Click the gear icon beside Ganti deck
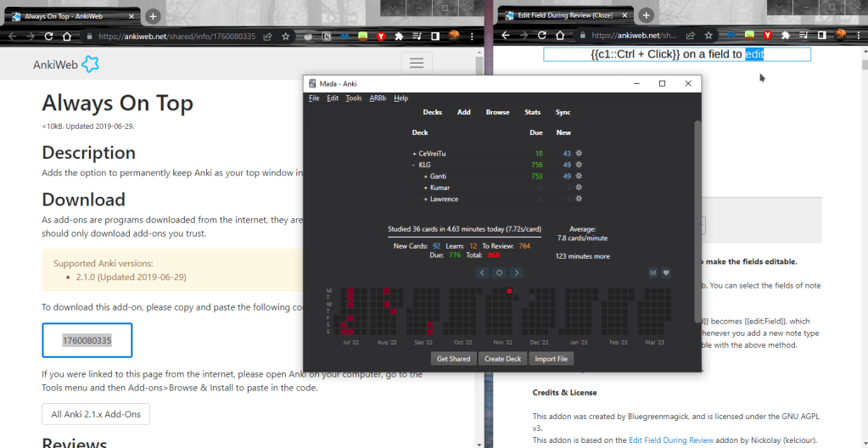Viewport: 868px width, 448px height. coord(580,176)
